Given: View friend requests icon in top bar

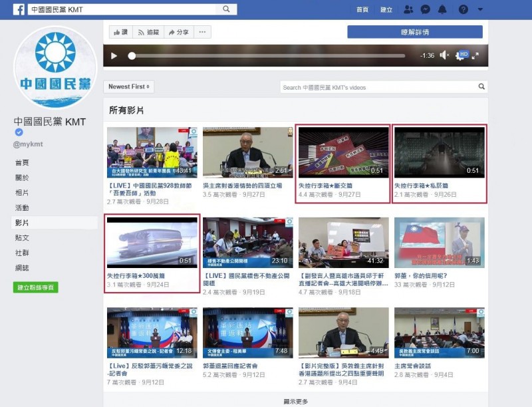Looking at the screenshot, I should coord(408,9).
